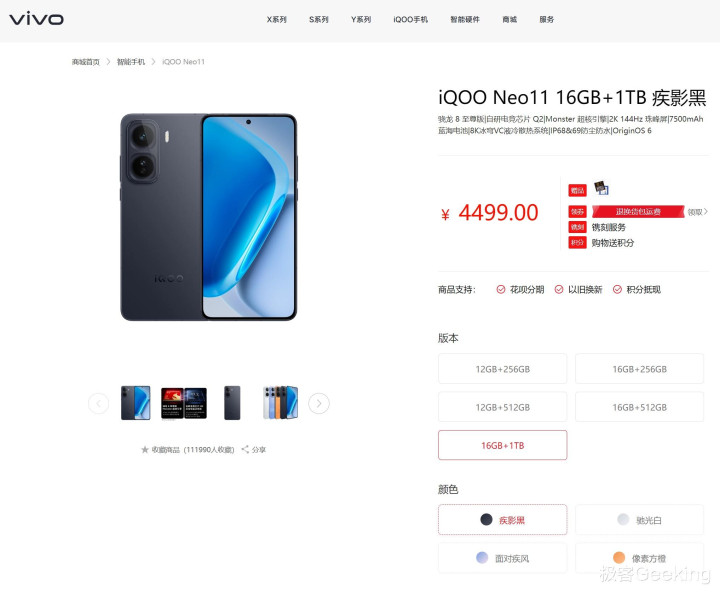The height and width of the screenshot is (593, 720).
Task: Click the share icon
Action: point(245,449)
